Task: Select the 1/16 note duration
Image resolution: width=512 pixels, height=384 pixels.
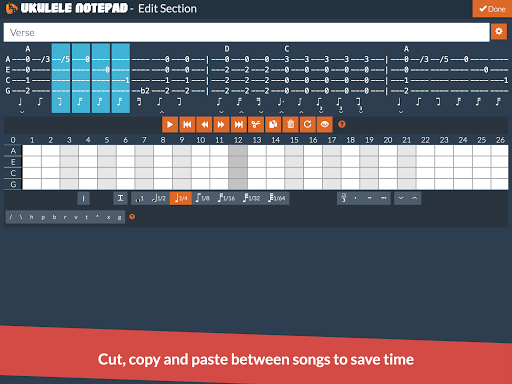Action: pos(227,198)
